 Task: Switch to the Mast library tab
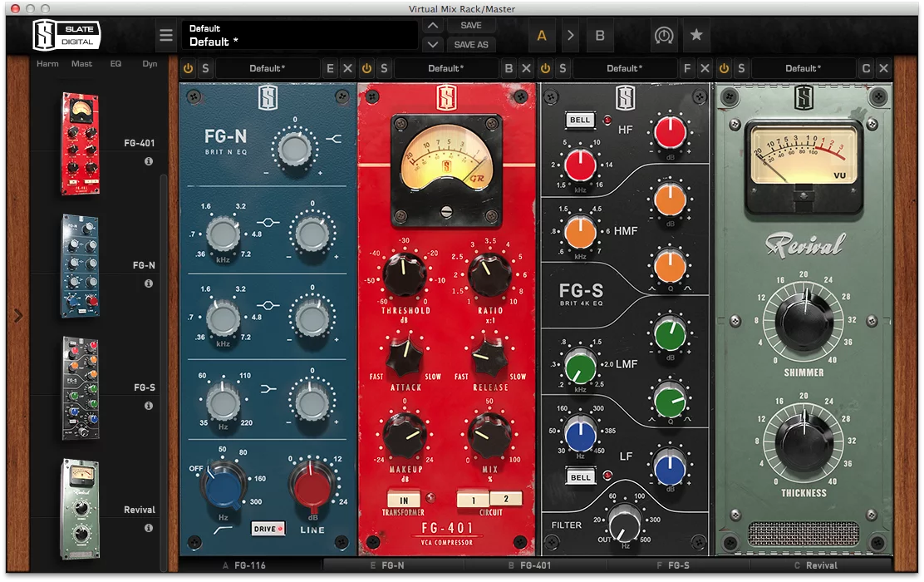[82, 64]
